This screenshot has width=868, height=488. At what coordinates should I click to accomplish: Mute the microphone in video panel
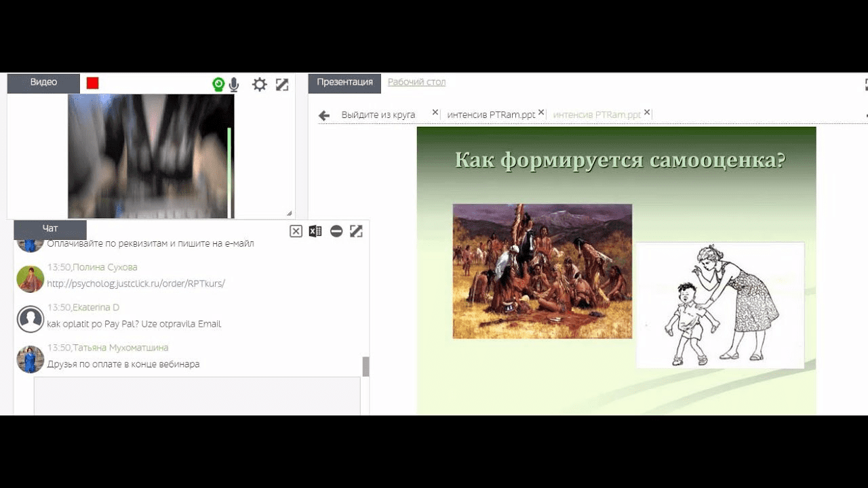[234, 85]
